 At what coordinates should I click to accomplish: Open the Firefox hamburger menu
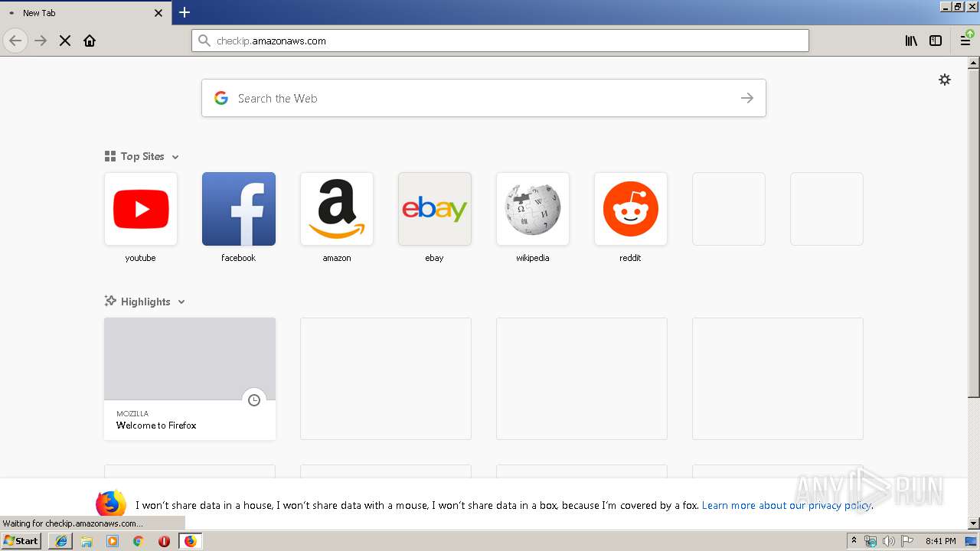pyautogui.click(x=965, y=41)
